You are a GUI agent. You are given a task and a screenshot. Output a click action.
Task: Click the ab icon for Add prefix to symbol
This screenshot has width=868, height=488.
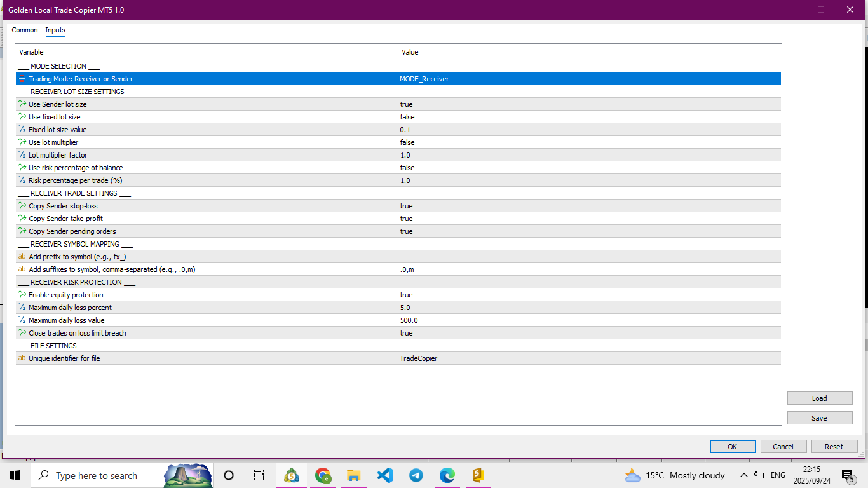click(x=22, y=257)
